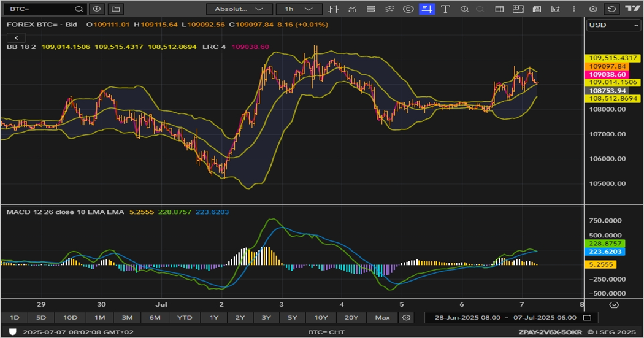644x338 pixels.
Task: Select the 1D range tab
Action: tap(14, 318)
